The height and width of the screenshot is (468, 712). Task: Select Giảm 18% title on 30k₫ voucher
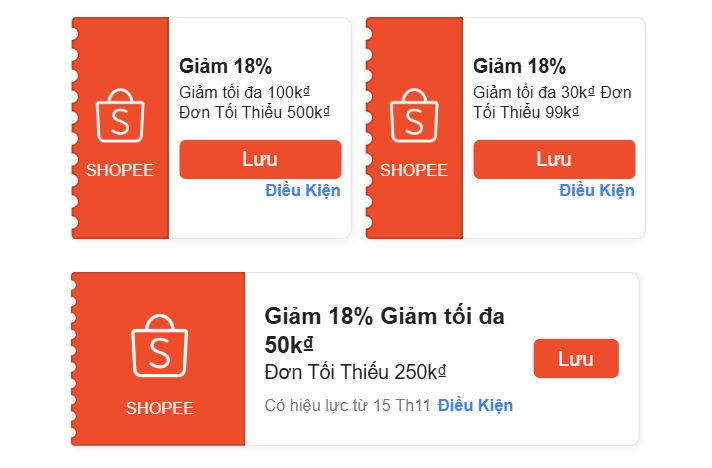pos(520,67)
